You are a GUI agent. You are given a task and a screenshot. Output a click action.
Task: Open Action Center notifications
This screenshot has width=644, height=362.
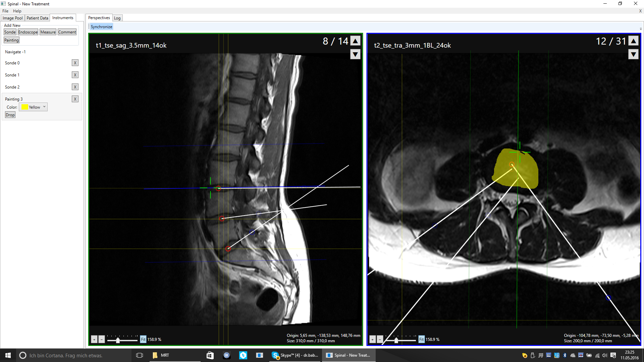point(613,355)
